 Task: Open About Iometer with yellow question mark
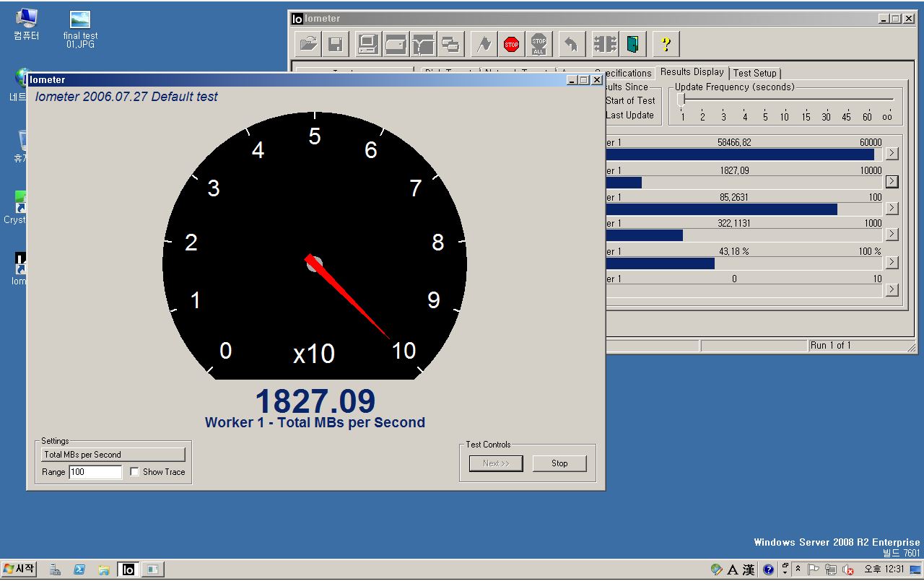point(666,44)
